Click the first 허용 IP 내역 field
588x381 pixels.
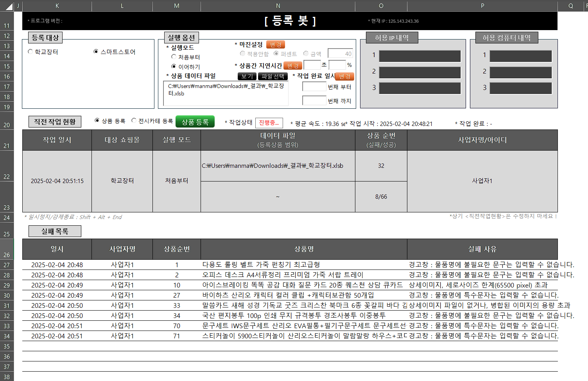tap(419, 56)
